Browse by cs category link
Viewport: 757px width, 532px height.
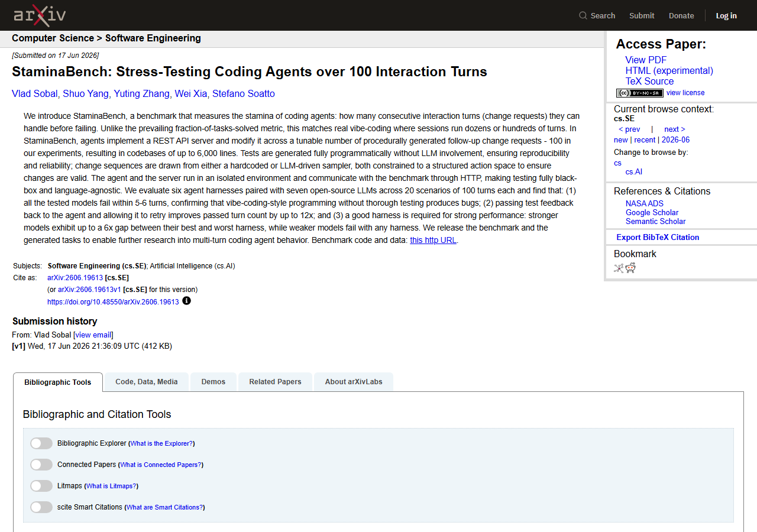point(617,163)
